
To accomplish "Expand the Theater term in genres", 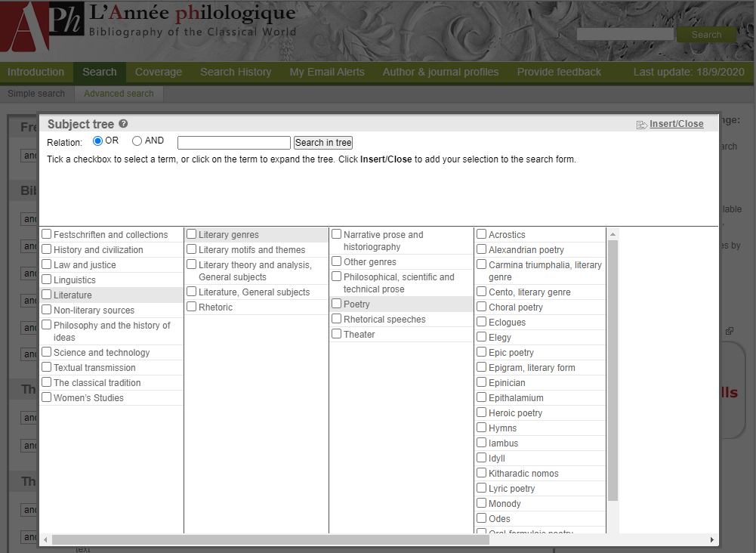I will click(x=359, y=335).
